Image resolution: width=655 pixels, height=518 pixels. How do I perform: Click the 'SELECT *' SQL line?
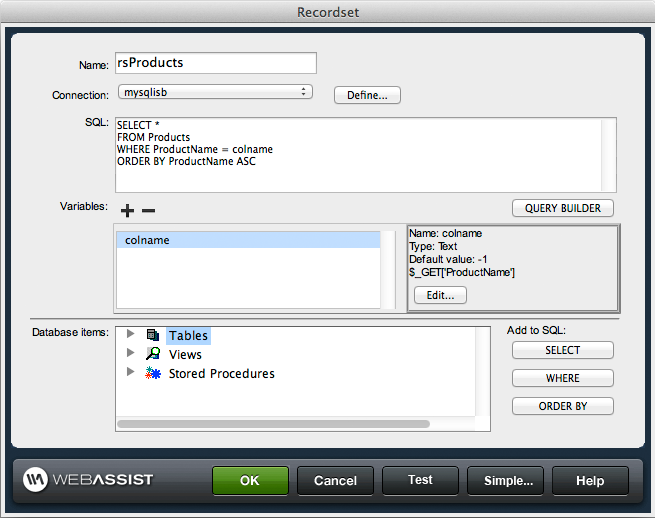click(x=138, y=125)
